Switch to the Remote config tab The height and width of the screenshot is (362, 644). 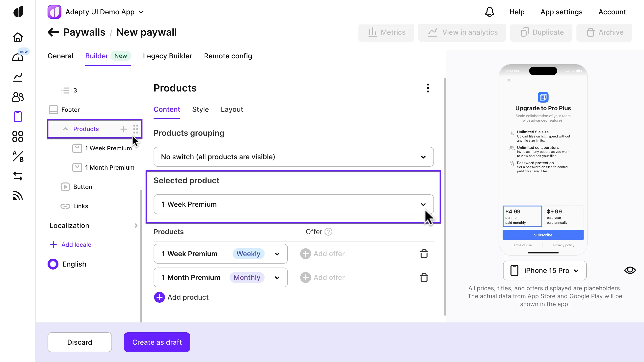[228, 56]
